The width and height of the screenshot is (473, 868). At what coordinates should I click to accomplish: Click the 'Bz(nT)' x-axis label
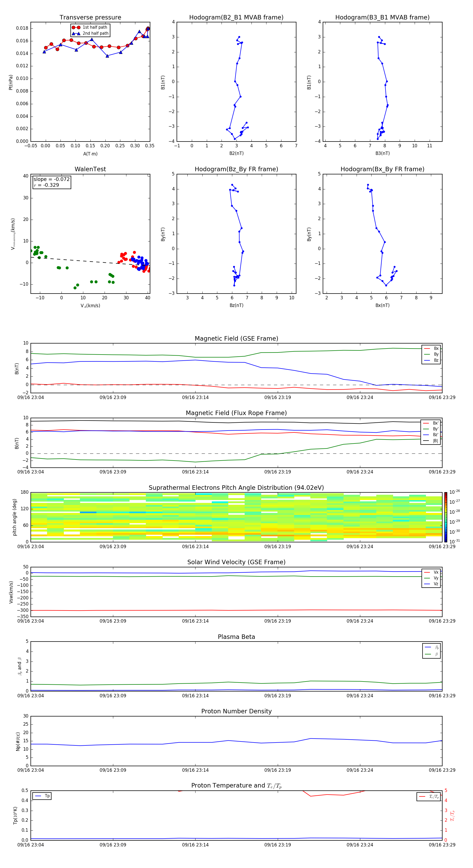[236, 305]
